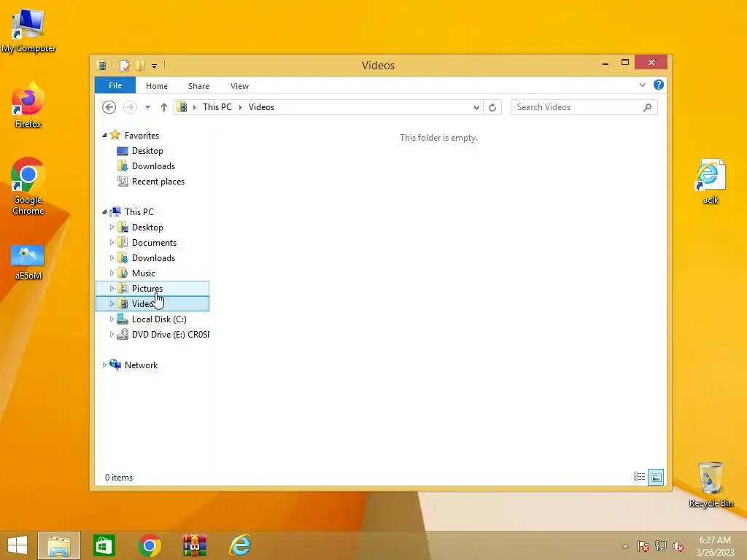Image resolution: width=747 pixels, height=560 pixels.
Task: Expand the Documents node
Action: 112,242
